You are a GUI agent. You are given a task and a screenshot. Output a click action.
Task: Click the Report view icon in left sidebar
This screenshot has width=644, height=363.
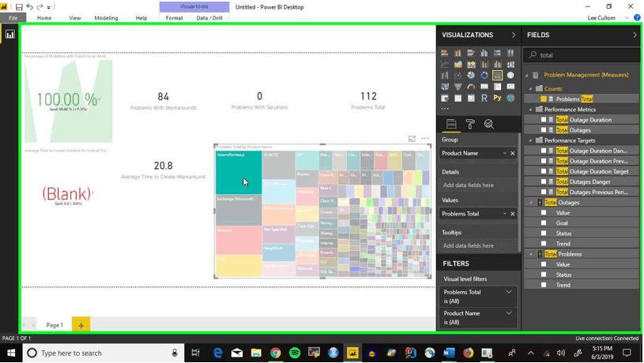(x=9, y=35)
